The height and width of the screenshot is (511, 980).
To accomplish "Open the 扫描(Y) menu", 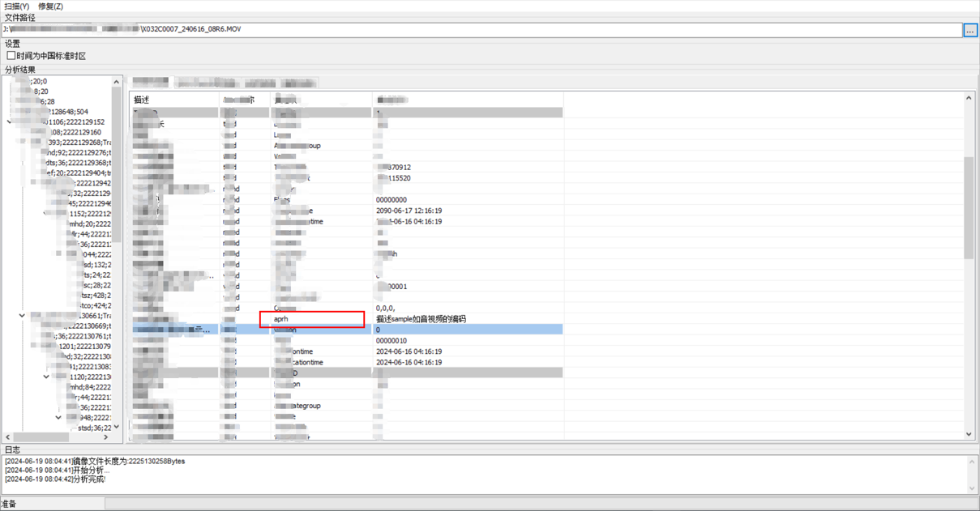I will pyautogui.click(x=16, y=6).
